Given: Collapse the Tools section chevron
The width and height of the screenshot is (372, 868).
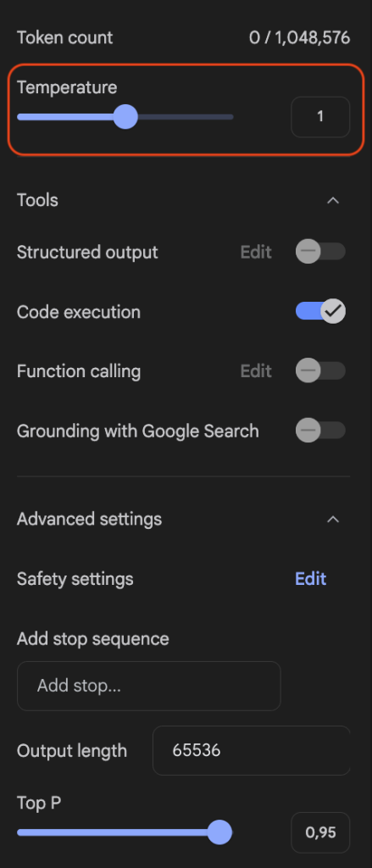Looking at the screenshot, I should coord(333,200).
